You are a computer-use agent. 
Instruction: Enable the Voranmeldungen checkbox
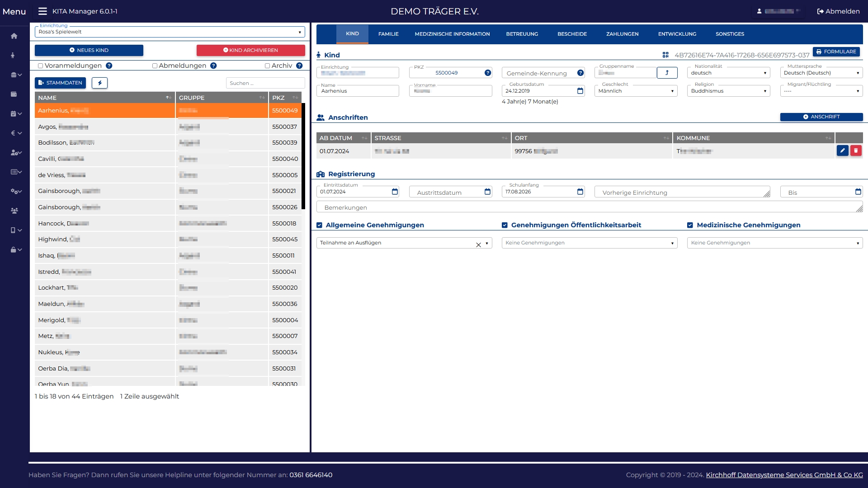point(41,66)
